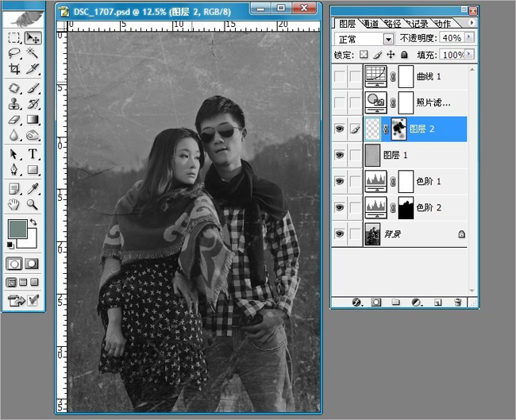Add layer mask button

coord(376,302)
